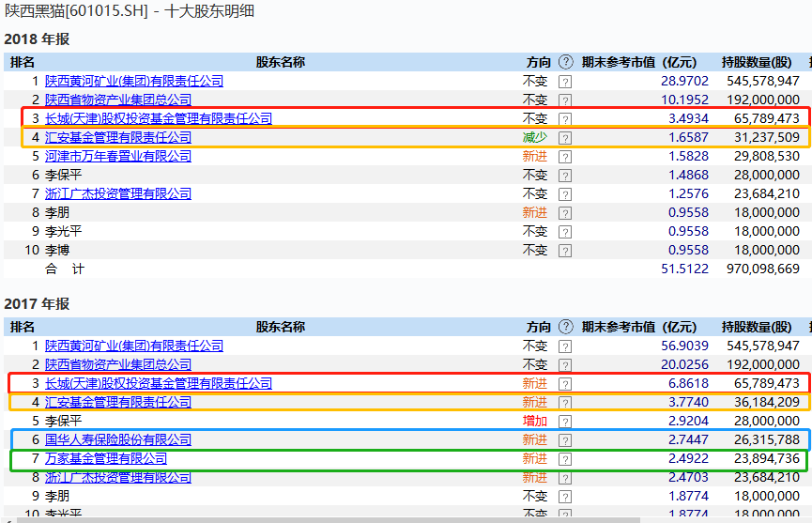Open help icon for 李朋 2018 新进 row
The height and width of the screenshot is (523, 812).
tap(565, 213)
